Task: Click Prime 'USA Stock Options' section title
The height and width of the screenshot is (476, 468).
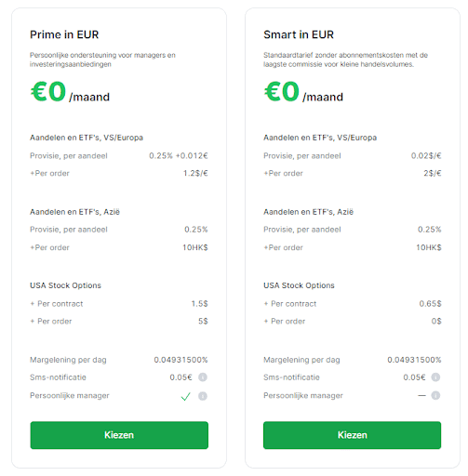Action: [65, 285]
